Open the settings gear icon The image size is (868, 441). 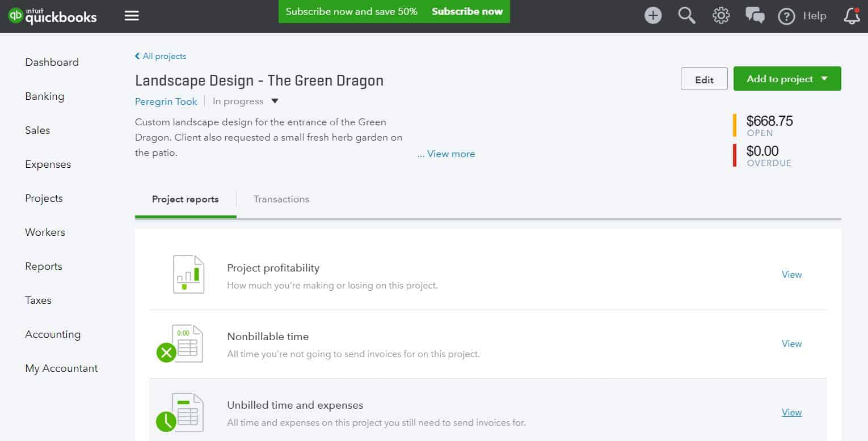[721, 15]
